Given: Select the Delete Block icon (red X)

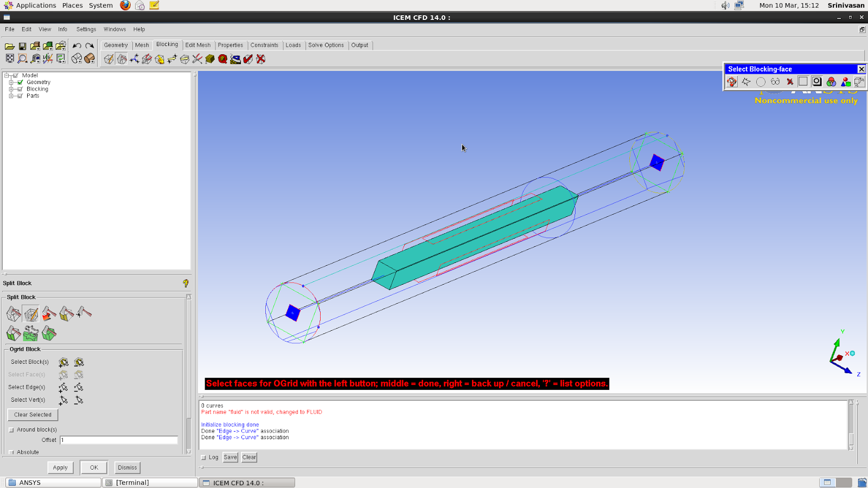Looking at the screenshot, I should [260, 59].
